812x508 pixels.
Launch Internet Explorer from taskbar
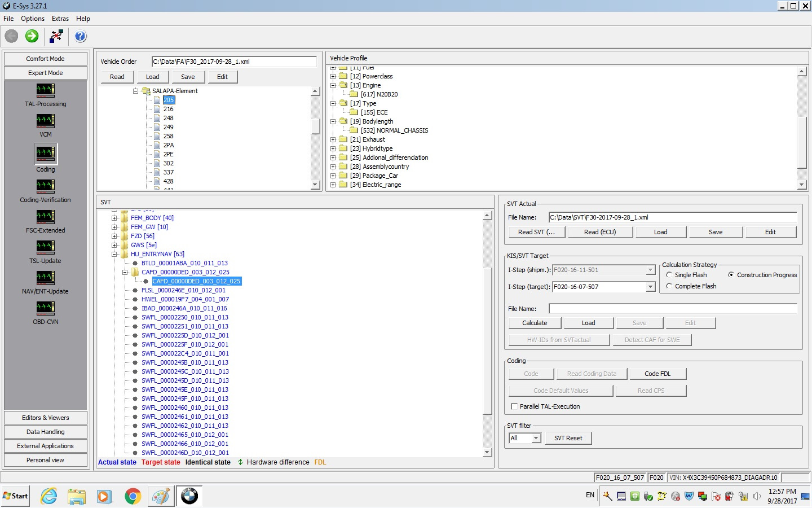pyautogui.click(x=49, y=496)
